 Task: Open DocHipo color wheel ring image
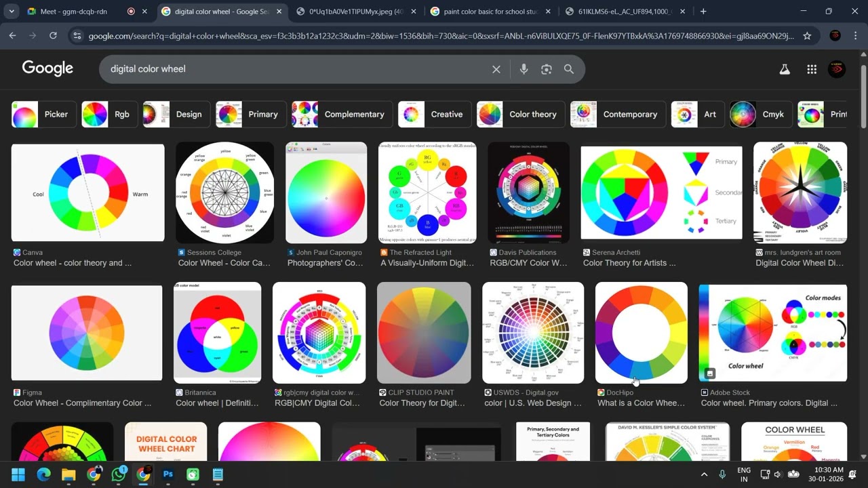tap(642, 333)
